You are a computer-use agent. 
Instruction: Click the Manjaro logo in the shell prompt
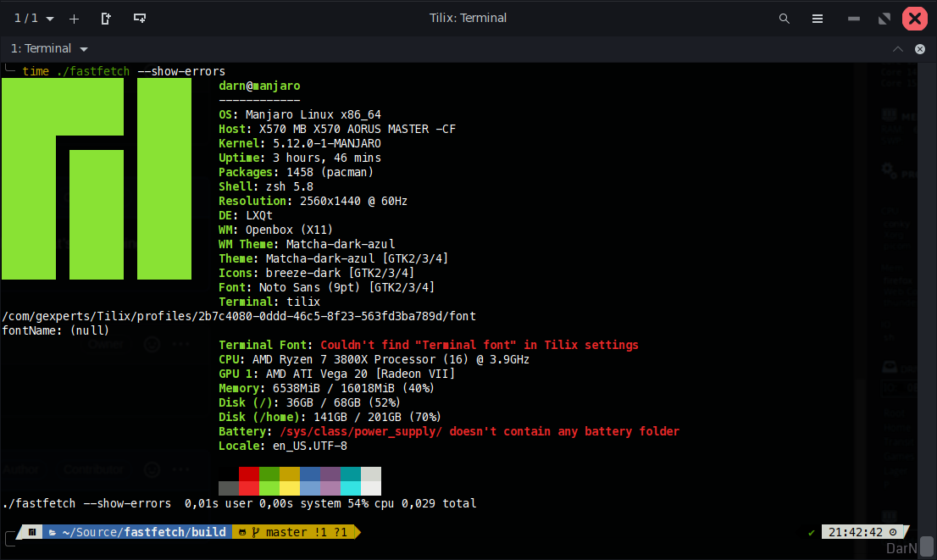(x=31, y=532)
